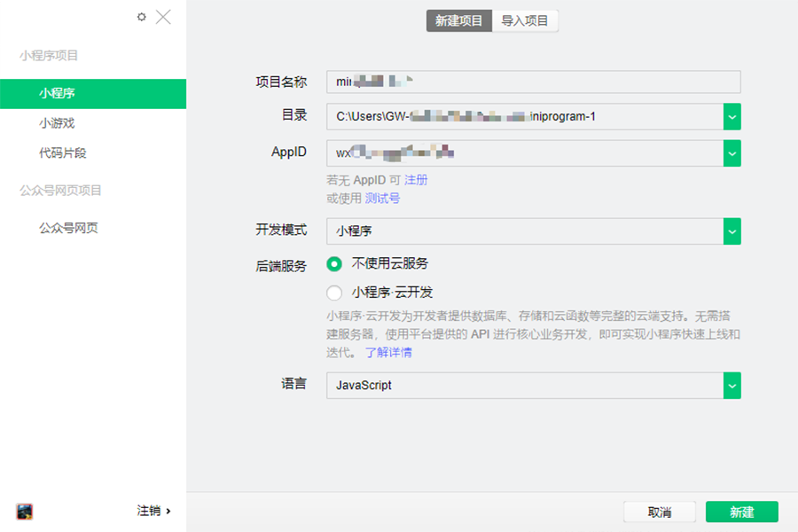The image size is (798, 532).
Task: Click the 测试号 link
Action: [382, 199]
